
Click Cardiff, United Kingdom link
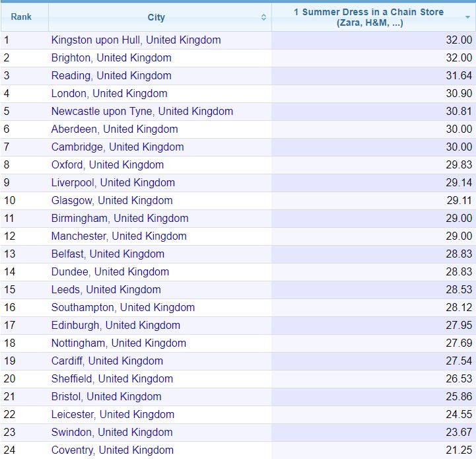click(107, 361)
